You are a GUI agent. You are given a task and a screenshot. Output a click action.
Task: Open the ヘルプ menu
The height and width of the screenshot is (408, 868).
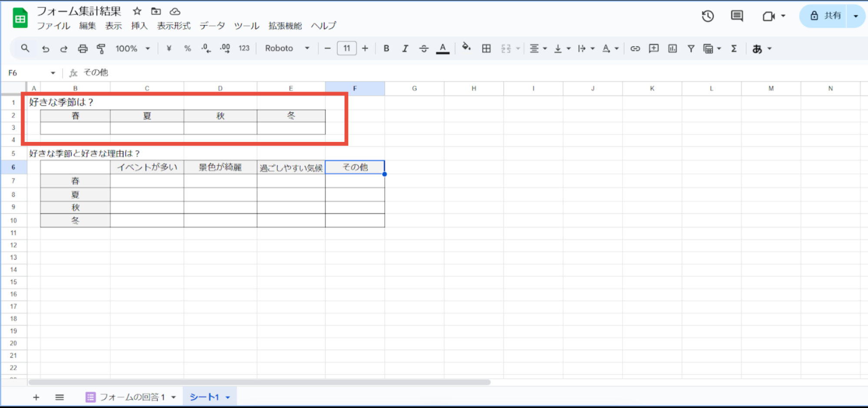tap(323, 26)
